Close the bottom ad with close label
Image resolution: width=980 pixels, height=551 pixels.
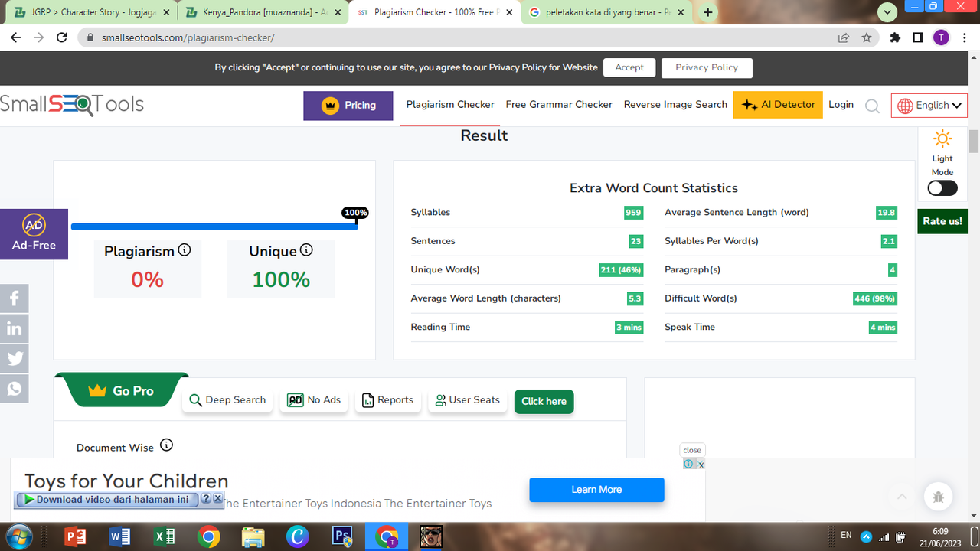click(x=692, y=450)
